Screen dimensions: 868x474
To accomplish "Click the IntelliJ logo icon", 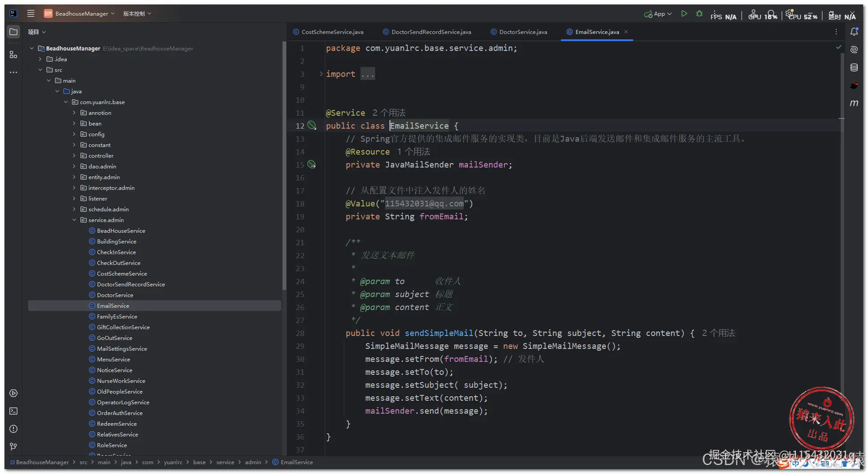I will [13, 13].
